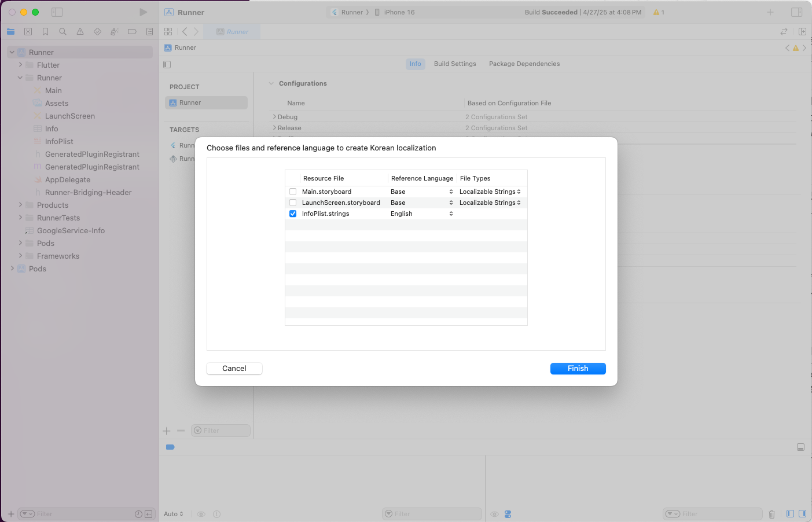Select AppDelegate in the navigator
The height and width of the screenshot is (522, 812).
point(68,179)
